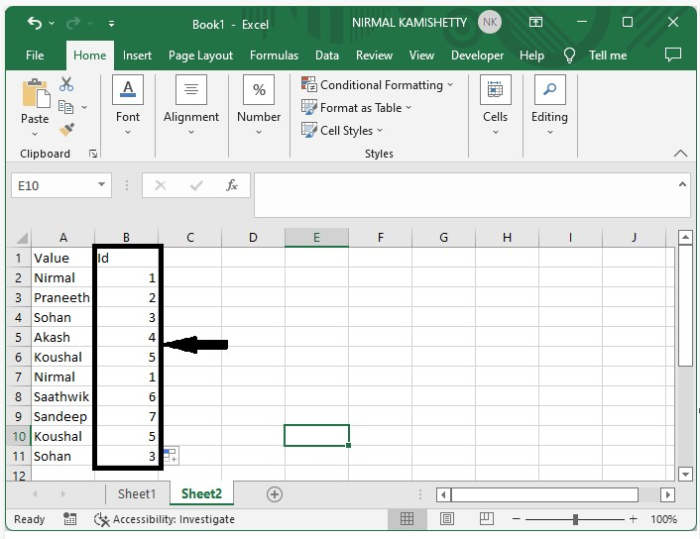Open the Cell Styles dropdown
The height and width of the screenshot is (539, 700).
[343, 130]
